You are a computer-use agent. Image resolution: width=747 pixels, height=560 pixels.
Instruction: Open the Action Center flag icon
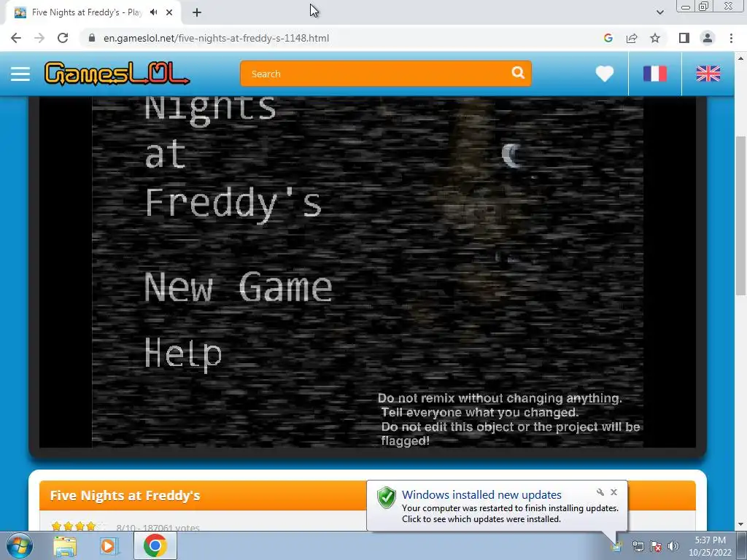(x=656, y=546)
